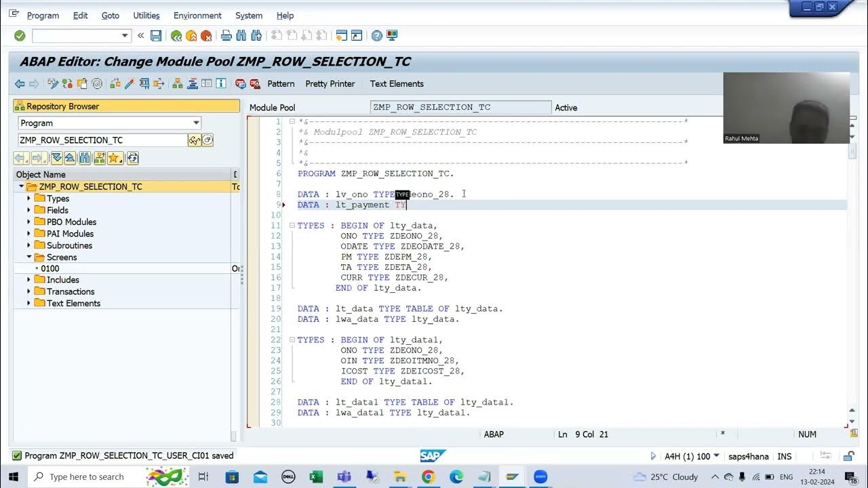868x488 pixels.
Task: Click the ZMP_ROW_SELECTION_TC object name field
Action: tap(102, 140)
